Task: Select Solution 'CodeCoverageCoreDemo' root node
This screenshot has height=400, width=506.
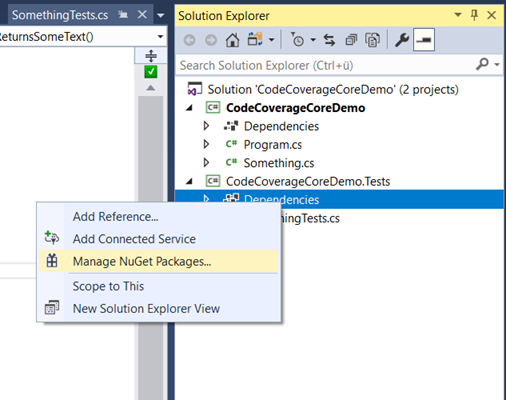Action: (333, 90)
